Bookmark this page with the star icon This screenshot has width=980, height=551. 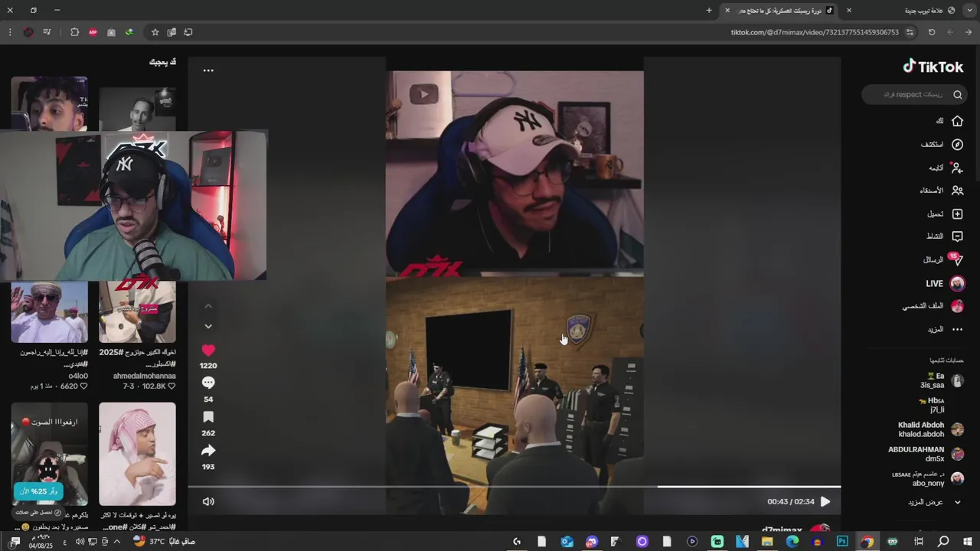click(x=155, y=32)
